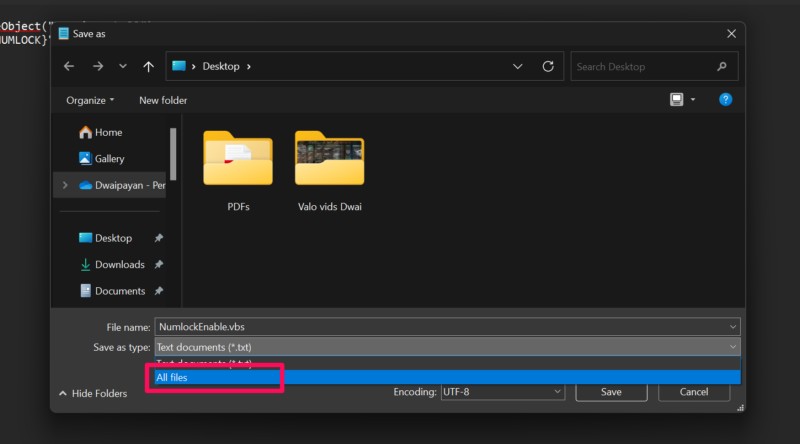Collapse the pane with Hide Folders
Image resolution: width=800 pixels, height=444 pixels.
tap(93, 393)
